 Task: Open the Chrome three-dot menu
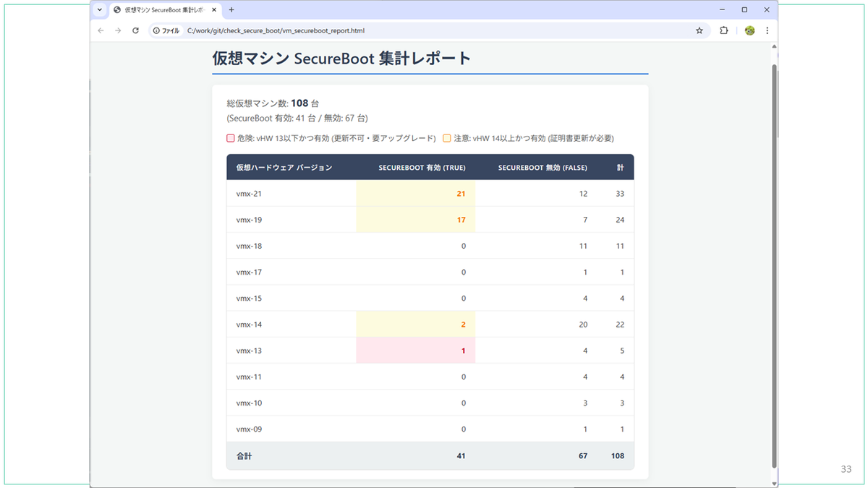point(767,30)
